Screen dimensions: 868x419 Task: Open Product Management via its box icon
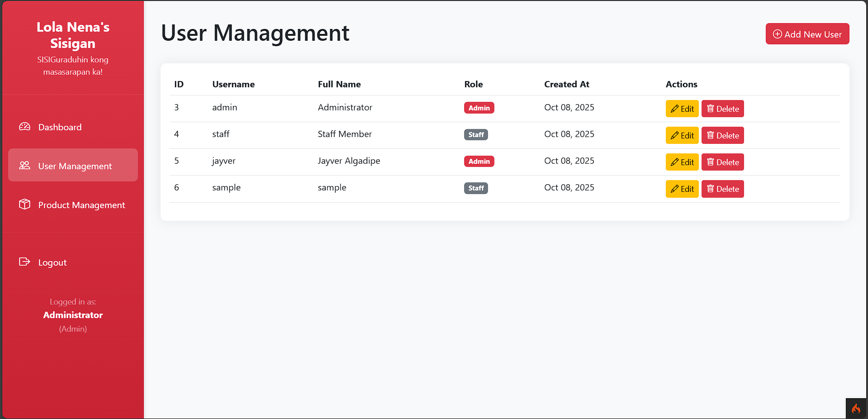[24, 205]
